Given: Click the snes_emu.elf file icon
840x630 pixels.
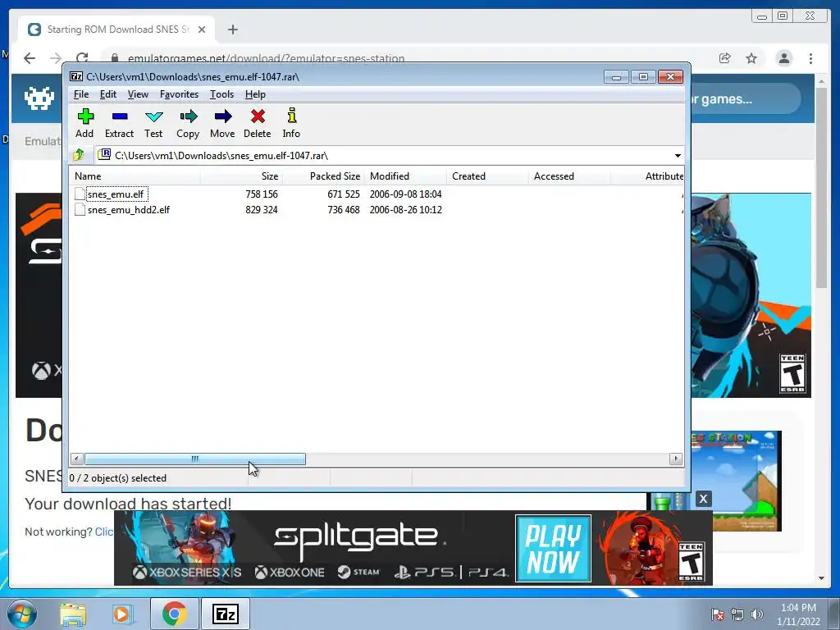Looking at the screenshot, I should click(x=80, y=194).
